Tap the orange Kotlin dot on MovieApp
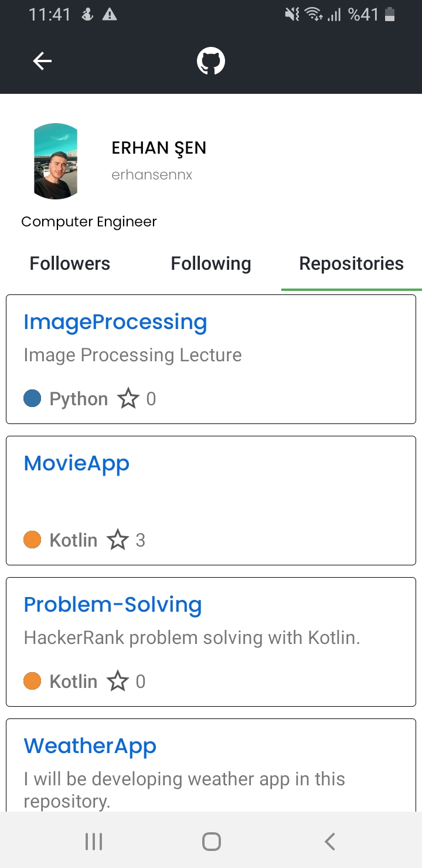 [x=33, y=540]
